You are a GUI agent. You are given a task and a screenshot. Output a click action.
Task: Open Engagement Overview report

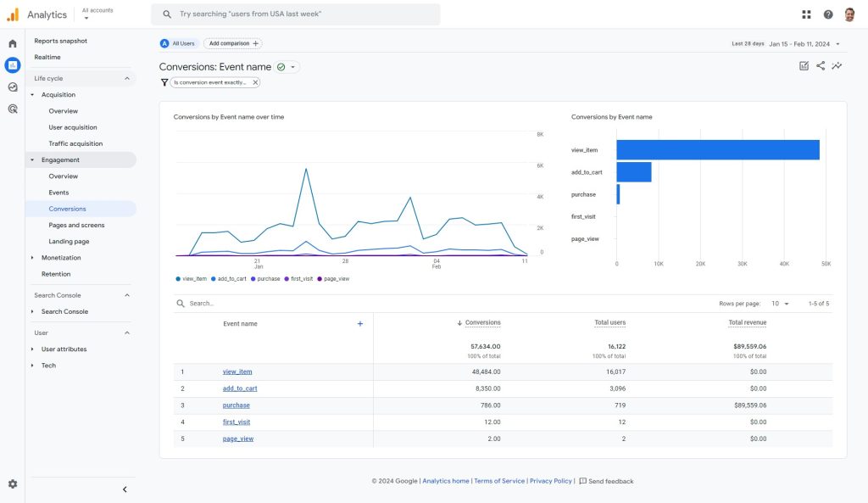click(x=63, y=176)
